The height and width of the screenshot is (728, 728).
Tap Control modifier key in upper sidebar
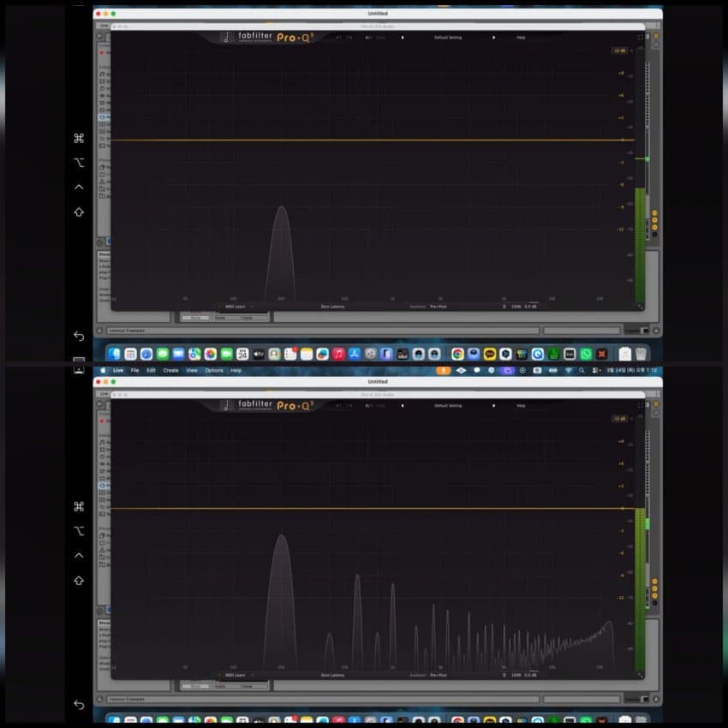pyautogui.click(x=79, y=187)
